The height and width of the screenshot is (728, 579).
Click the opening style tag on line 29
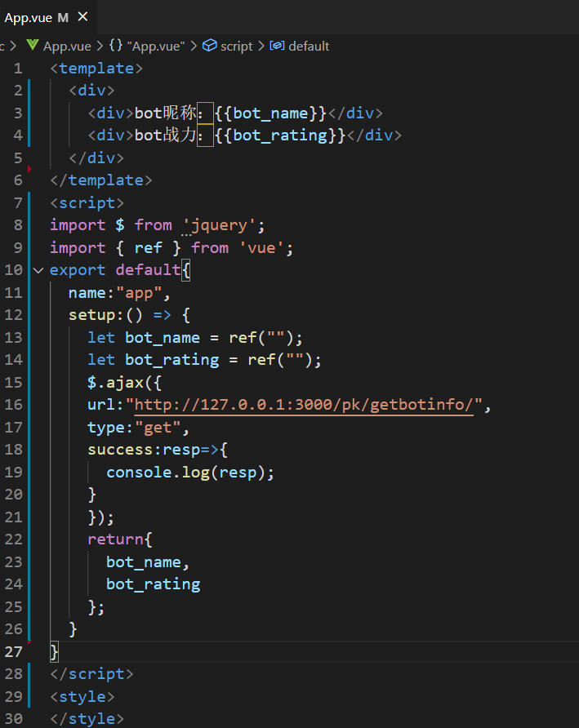coord(82,697)
